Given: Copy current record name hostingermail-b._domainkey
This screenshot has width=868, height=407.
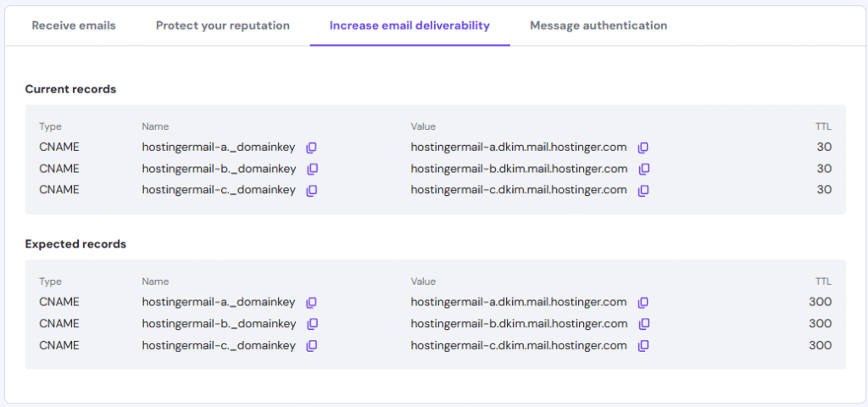Looking at the screenshot, I should click(x=312, y=169).
